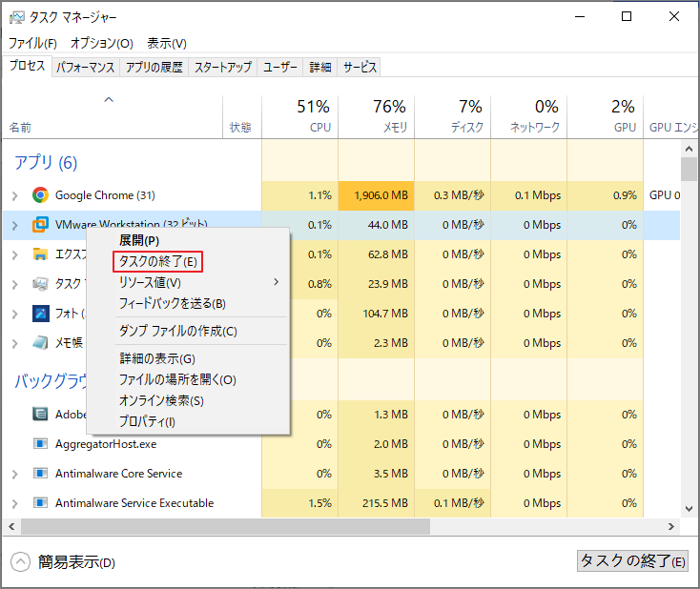This screenshot has height=589, width=700.
Task: Click the Antimalware Core Service icon
Action: [40, 473]
